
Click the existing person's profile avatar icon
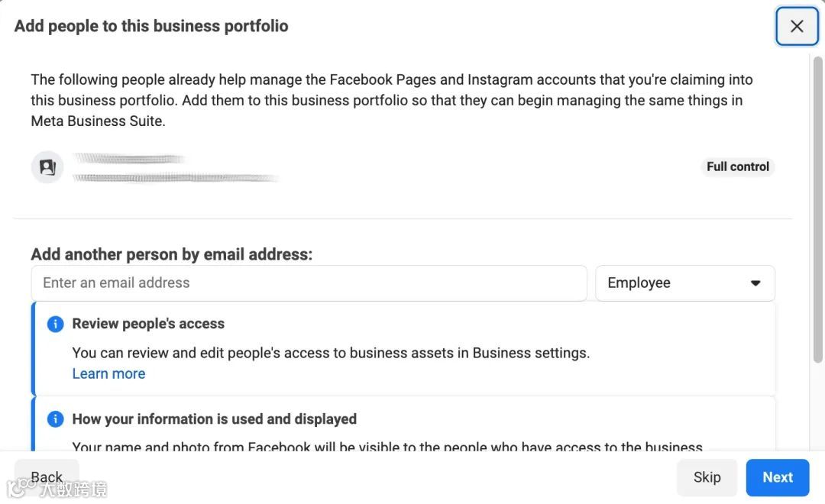[x=47, y=166]
